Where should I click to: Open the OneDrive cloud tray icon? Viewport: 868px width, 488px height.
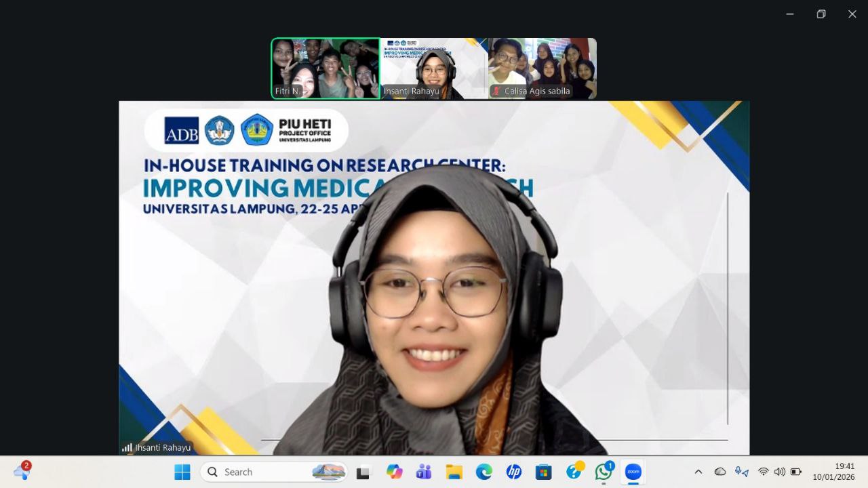(720, 472)
